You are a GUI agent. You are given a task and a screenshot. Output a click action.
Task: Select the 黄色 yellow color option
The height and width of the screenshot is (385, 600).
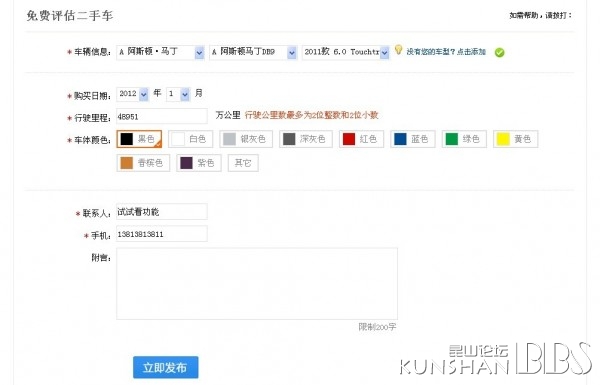(x=515, y=139)
